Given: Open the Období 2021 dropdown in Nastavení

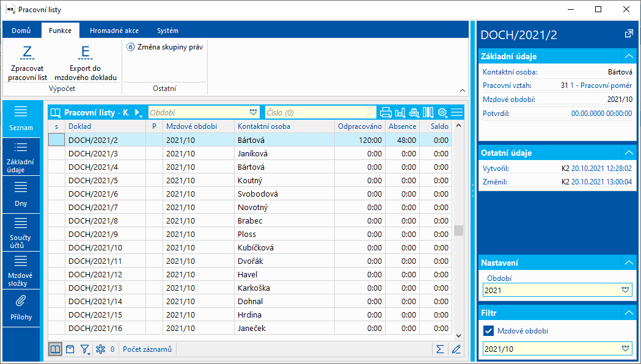Looking at the screenshot, I should coord(625,290).
